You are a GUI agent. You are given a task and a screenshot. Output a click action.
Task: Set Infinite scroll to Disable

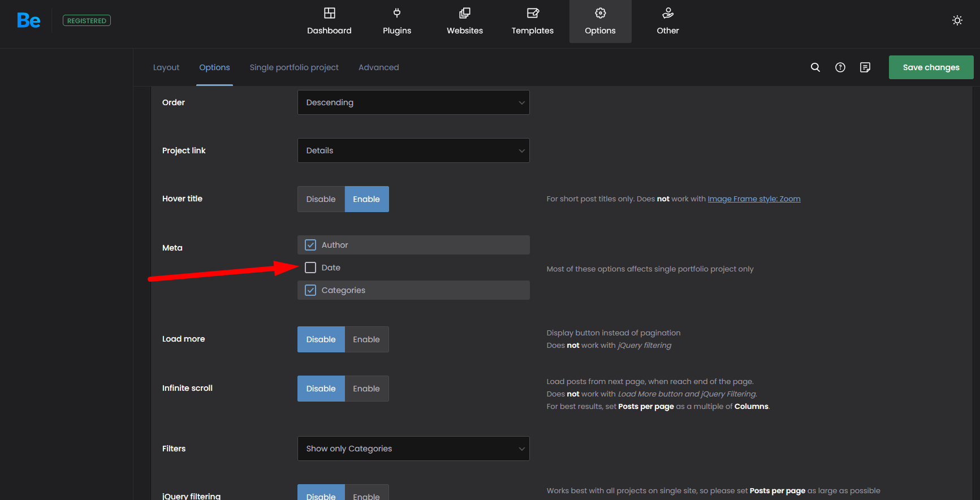point(321,389)
